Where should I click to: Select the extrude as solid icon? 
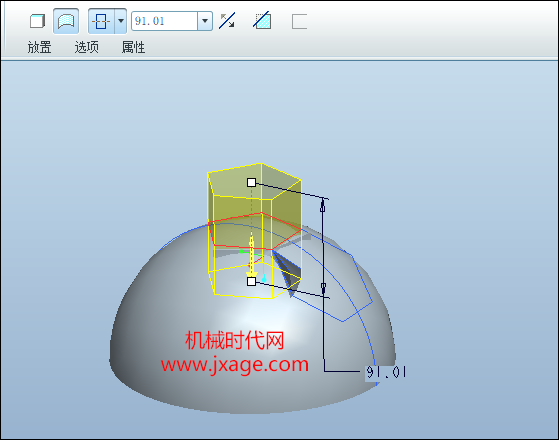tap(37, 21)
